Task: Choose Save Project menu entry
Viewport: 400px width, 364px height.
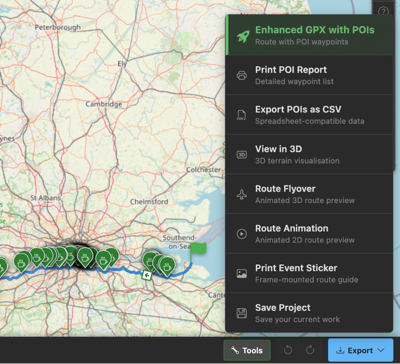Action: 309,313
